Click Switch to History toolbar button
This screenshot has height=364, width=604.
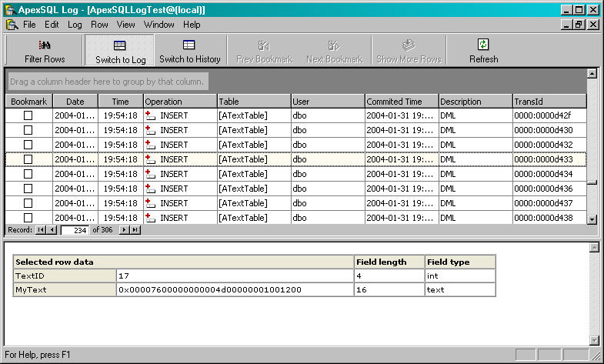coord(189,51)
